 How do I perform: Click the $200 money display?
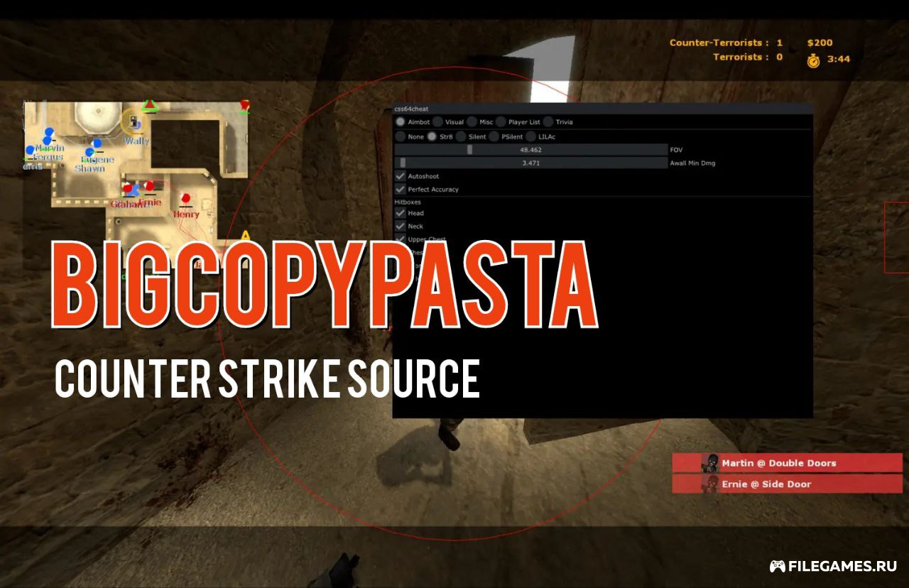(820, 43)
